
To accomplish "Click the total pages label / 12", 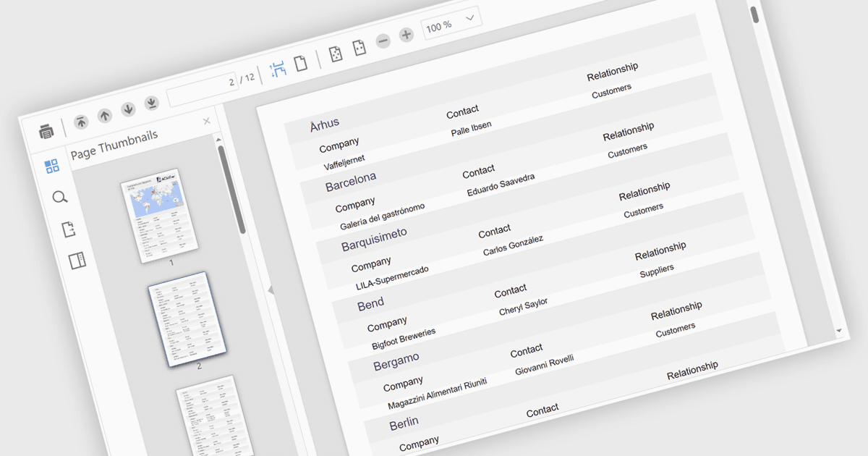I will [x=247, y=77].
